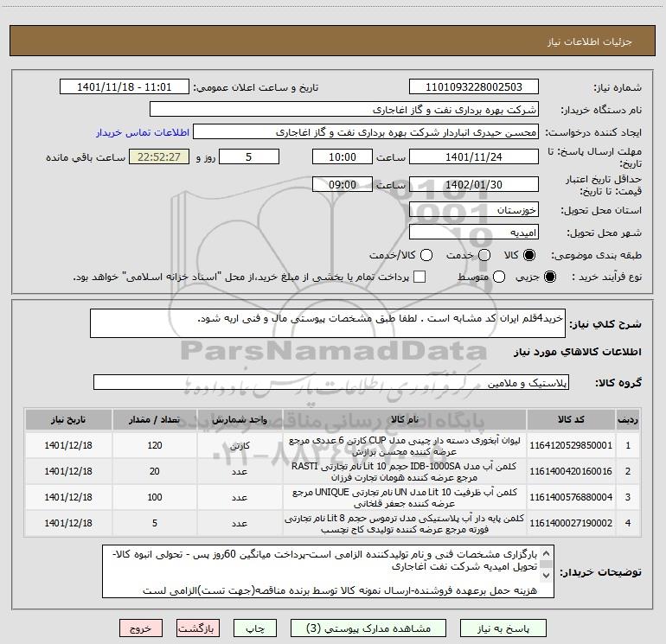Click quantity 5 in row 4
The image size is (666, 644).
155,523
